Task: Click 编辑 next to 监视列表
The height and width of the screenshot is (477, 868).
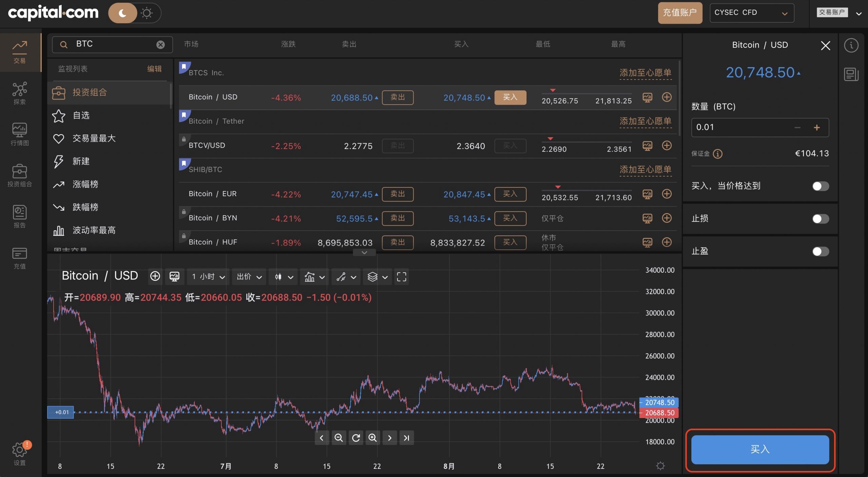Action: point(154,69)
